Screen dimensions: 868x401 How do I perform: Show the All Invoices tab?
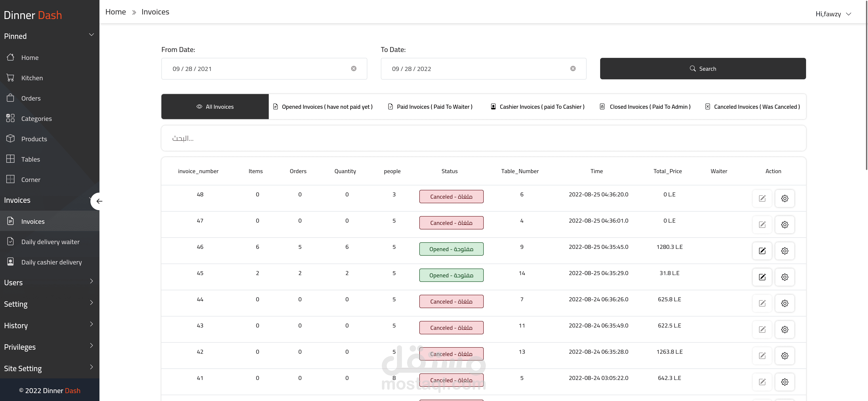click(215, 107)
